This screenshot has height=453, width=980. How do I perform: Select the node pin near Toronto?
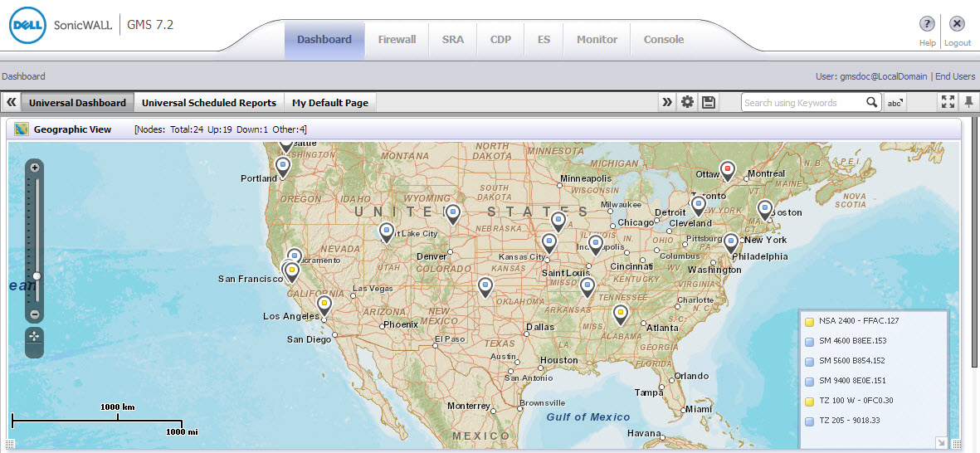(x=698, y=206)
